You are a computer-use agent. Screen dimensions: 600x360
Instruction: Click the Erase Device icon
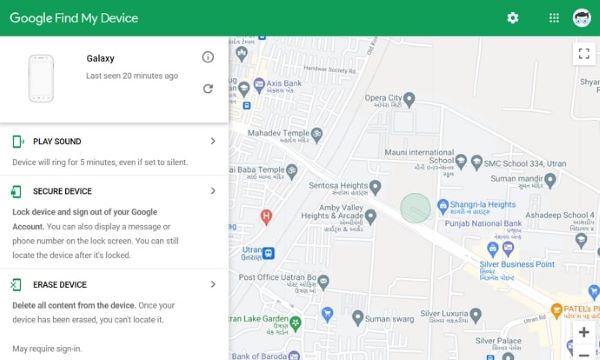point(16,285)
